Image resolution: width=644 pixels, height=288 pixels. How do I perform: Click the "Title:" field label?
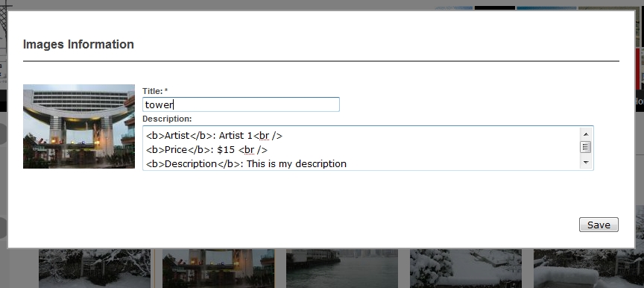(152, 91)
